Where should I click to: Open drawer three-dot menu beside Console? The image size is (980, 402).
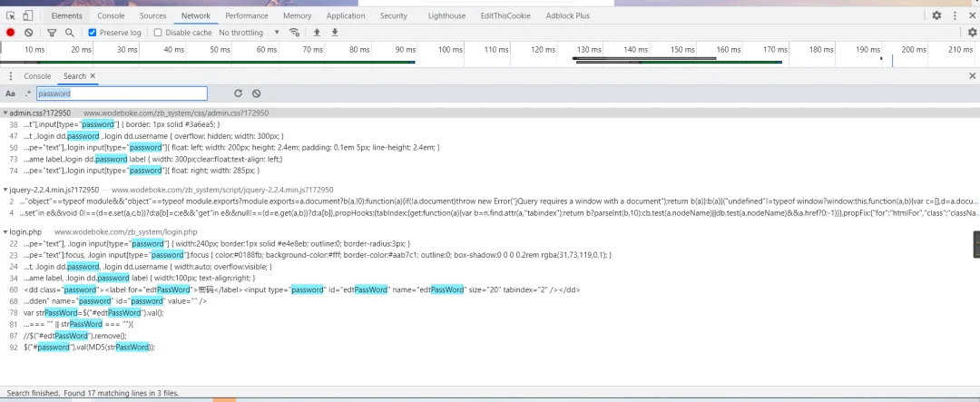tap(11, 76)
